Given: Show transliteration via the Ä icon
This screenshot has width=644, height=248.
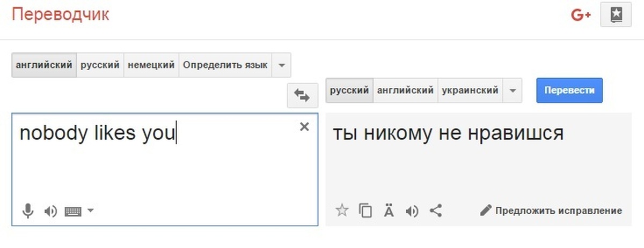Looking at the screenshot, I should click(389, 210).
